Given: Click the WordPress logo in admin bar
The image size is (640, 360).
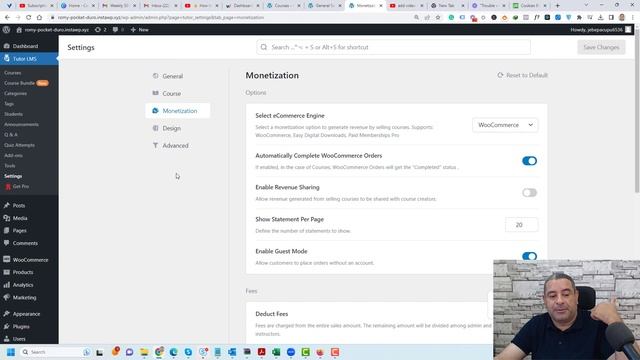Looking at the screenshot, I should click(7, 30).
